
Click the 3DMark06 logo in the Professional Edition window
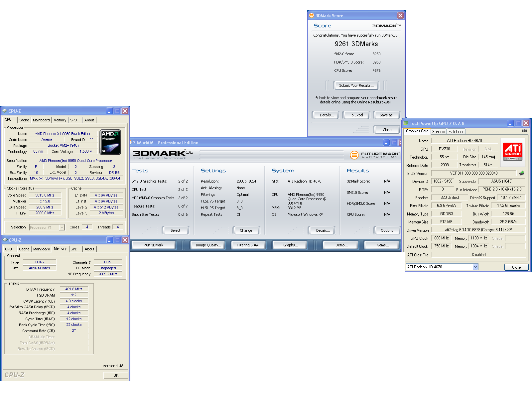(163, 155)
